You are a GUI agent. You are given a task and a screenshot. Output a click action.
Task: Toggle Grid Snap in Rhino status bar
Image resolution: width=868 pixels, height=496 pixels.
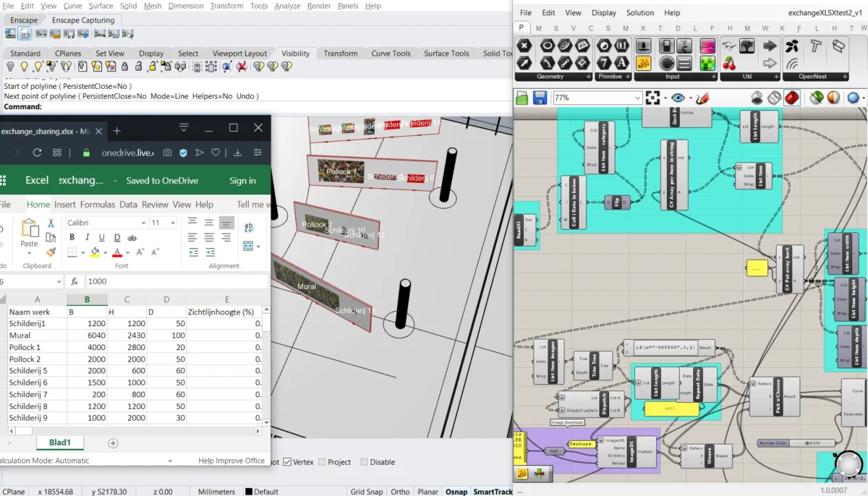tap(365, 492)
